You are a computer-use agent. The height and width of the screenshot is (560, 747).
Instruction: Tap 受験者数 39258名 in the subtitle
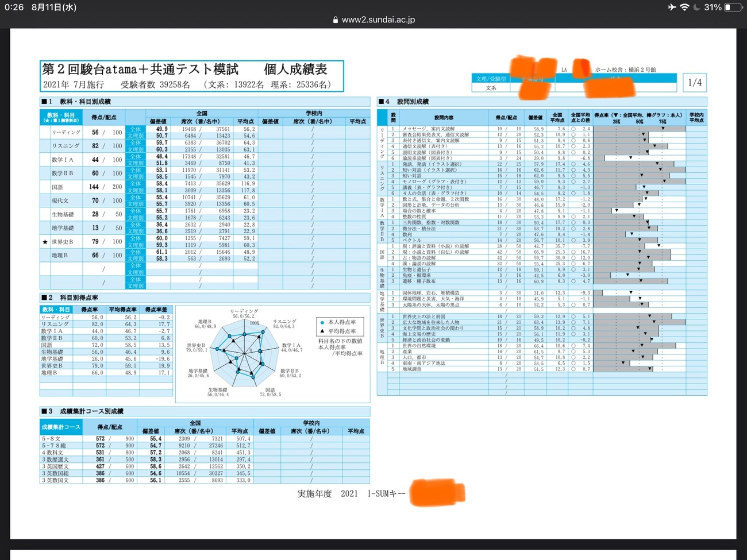click(x=155, y=85)
